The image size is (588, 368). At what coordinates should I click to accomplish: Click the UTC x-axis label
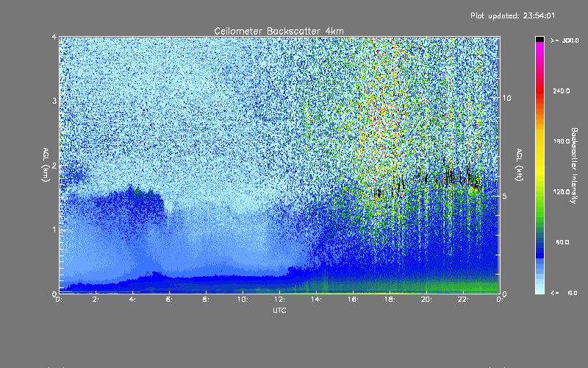[x=279, y=311]
